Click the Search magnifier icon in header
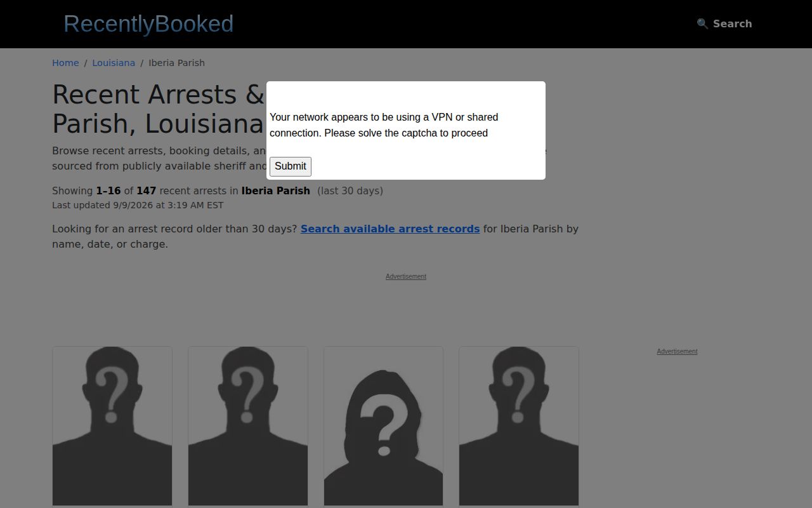812x508 pixels. click(702, 23)
